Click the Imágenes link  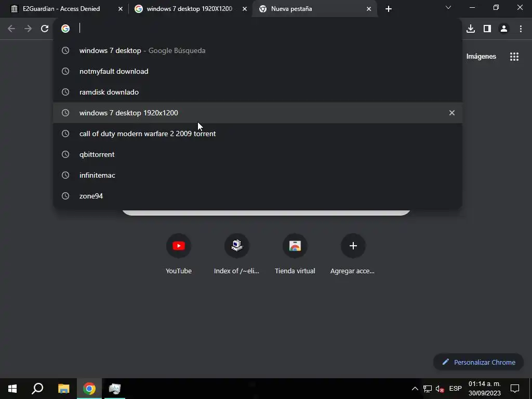click(x=481, y=57)
